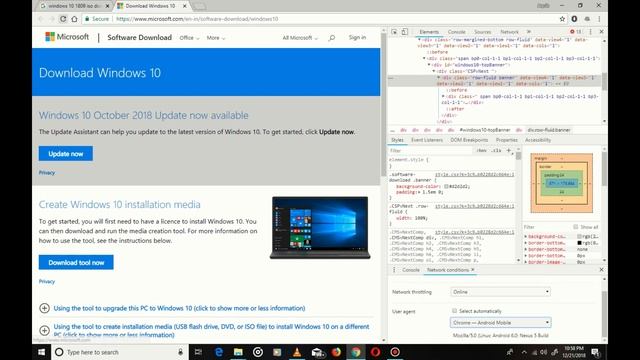Click the Download tool now button
This screenshot has width=640, height=360.
[x=76, y=262]
